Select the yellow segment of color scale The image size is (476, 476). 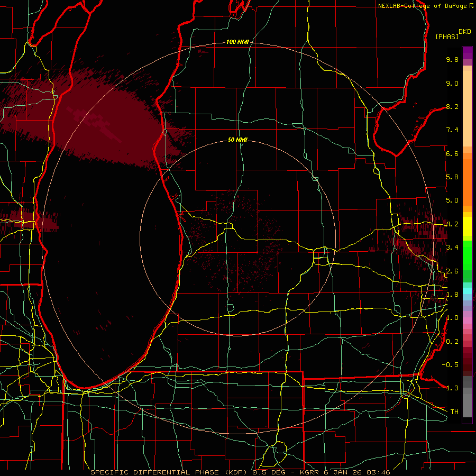click(467, 226)
